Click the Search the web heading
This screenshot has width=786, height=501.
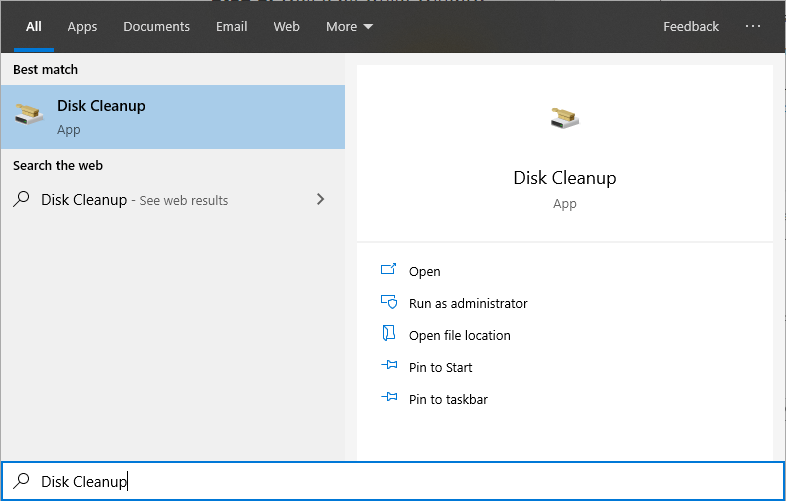coord(58,165)
